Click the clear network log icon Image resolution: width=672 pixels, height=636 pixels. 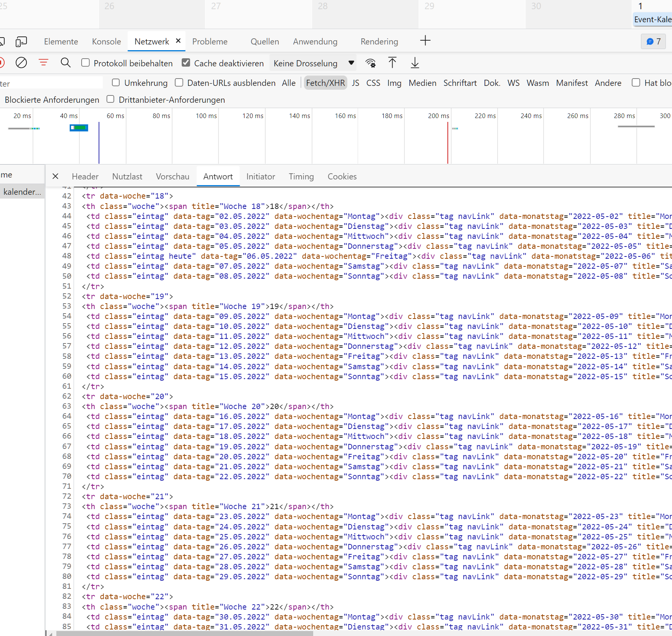tap(21, 62)
